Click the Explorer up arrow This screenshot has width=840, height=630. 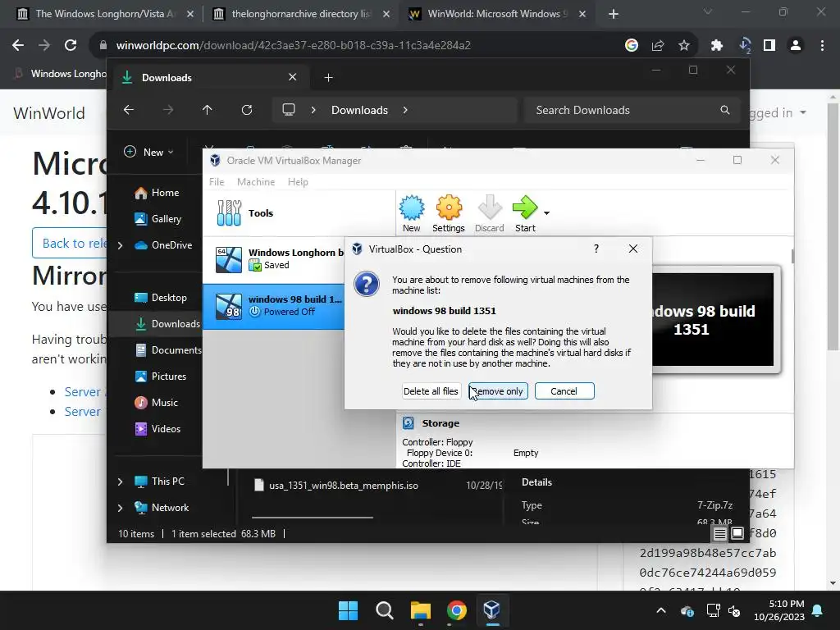click(x=208, y=110)
